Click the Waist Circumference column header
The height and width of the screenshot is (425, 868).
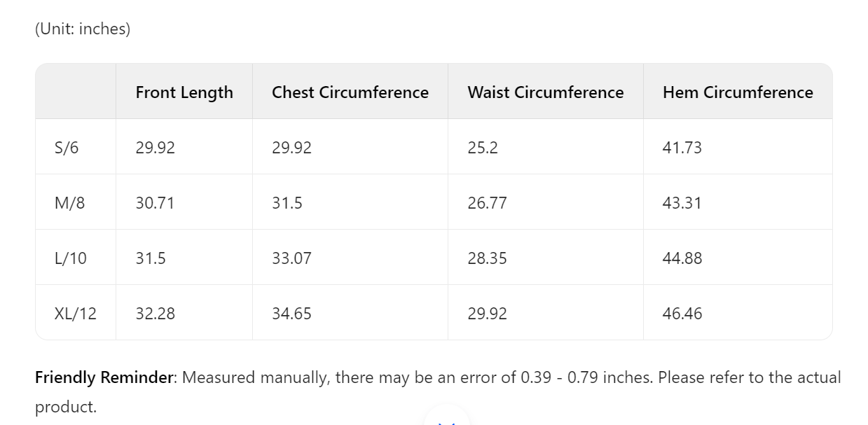[546, 92]
